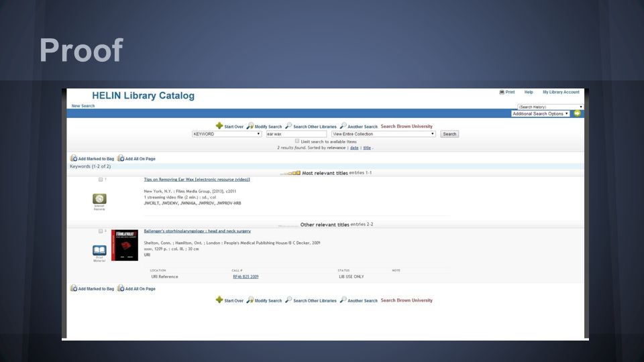Open My Library Account

click(561, 93)
